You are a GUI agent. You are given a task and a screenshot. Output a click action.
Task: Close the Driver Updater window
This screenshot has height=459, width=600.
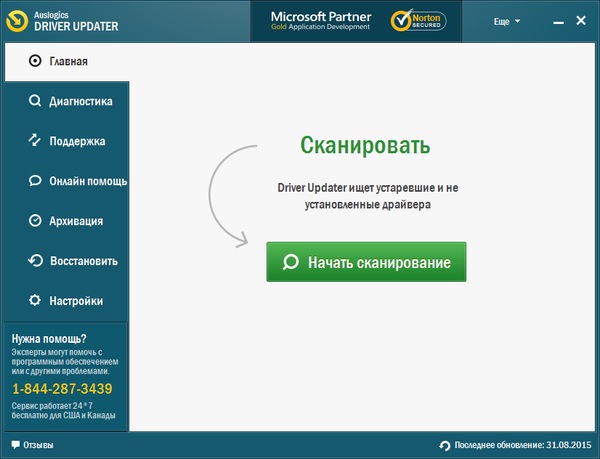coord(581,21)
